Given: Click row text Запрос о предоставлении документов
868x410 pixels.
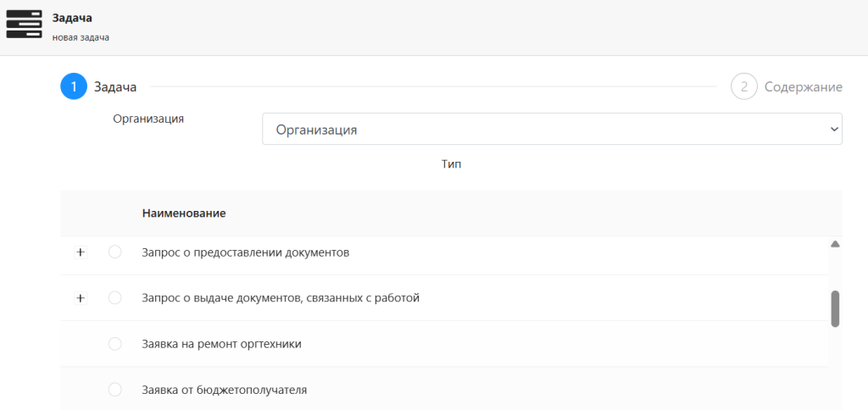Looking at the screenshot, I should tap(246, 252).
